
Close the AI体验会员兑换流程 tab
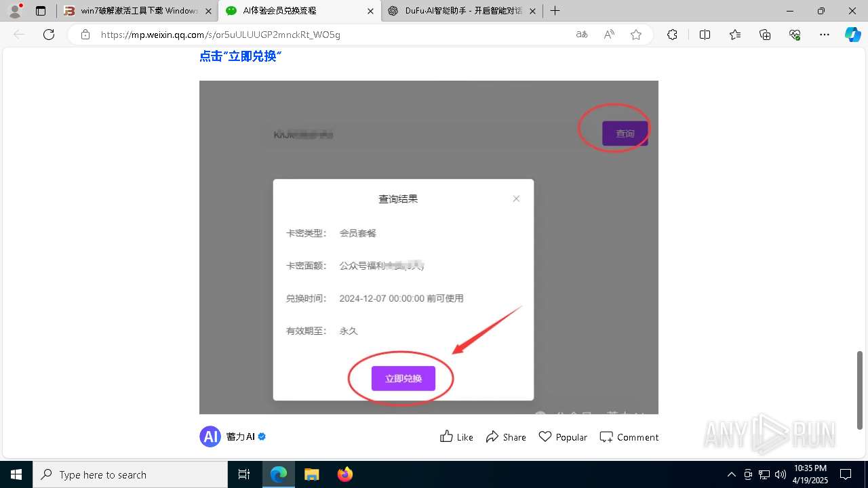pos(370,11)
